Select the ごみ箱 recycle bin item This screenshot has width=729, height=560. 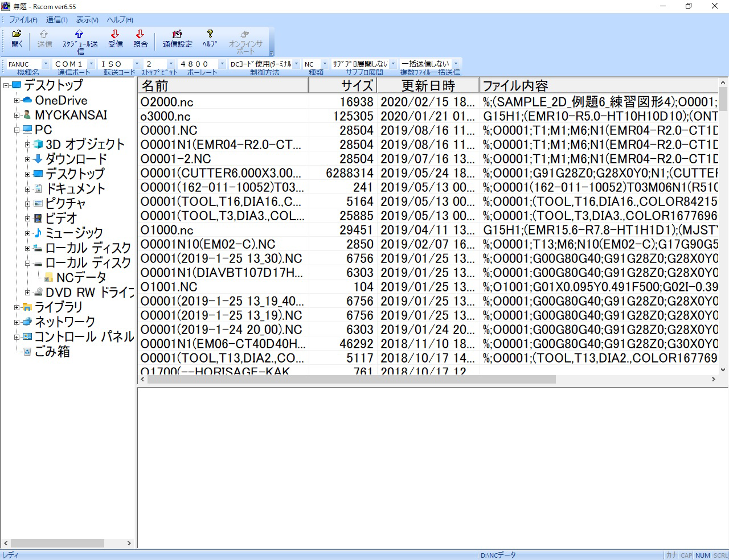click(52, 352)
